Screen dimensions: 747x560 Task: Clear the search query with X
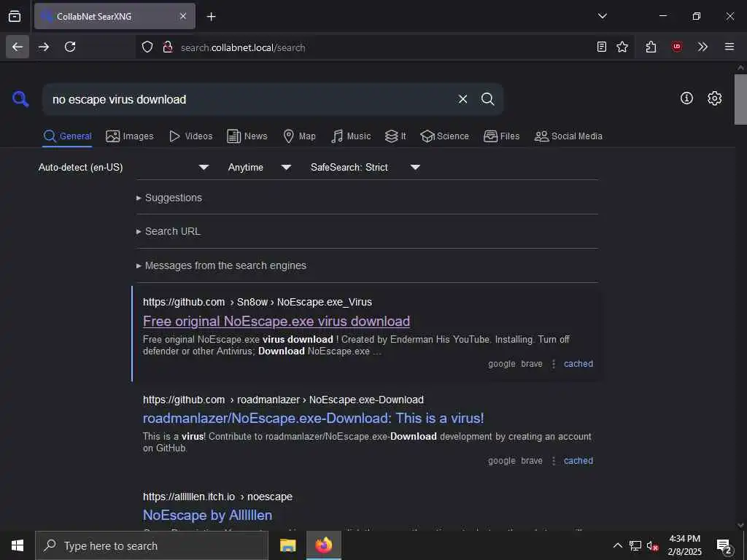click(462, 99)
